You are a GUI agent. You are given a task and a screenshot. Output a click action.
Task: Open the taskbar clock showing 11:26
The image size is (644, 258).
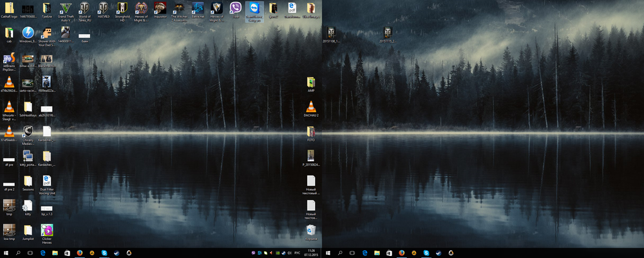(311, 252)
